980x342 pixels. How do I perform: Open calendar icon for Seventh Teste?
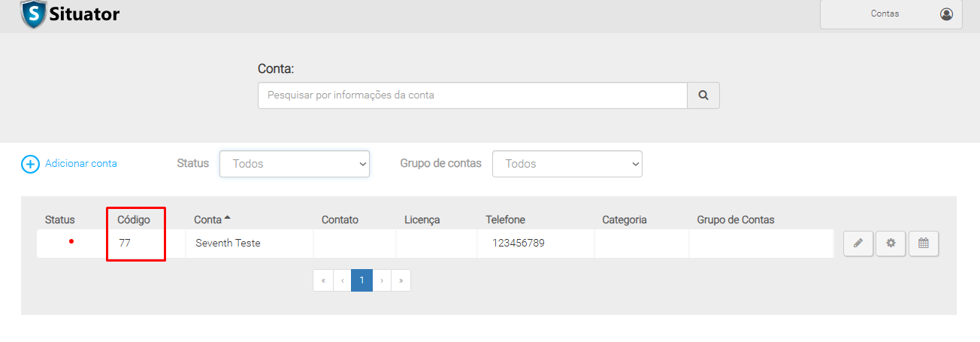[924, 244]
